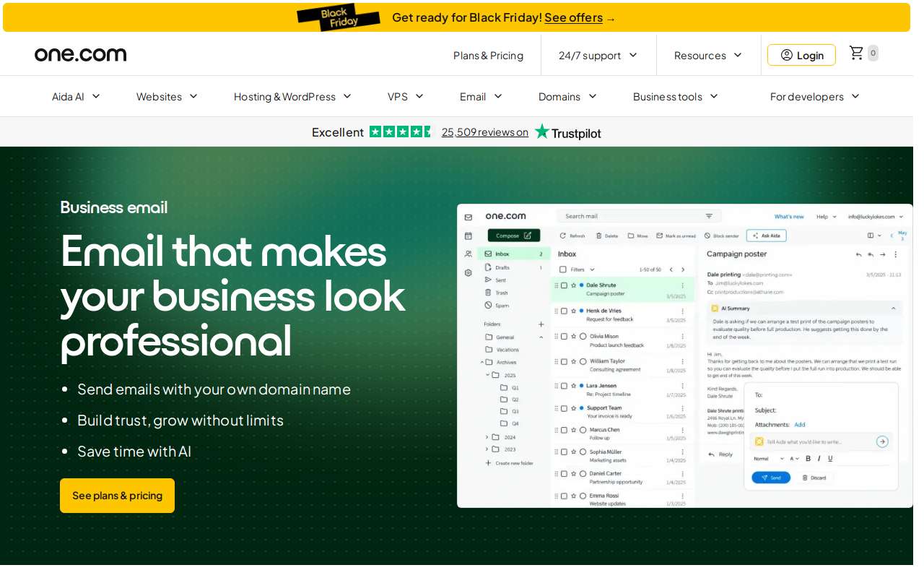Open the shopping cart icon

pos(857,53)
